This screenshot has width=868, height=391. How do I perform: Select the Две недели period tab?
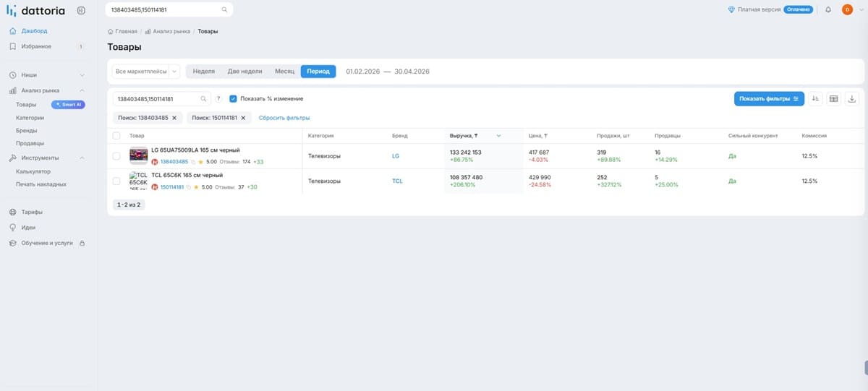click(244, 72)
